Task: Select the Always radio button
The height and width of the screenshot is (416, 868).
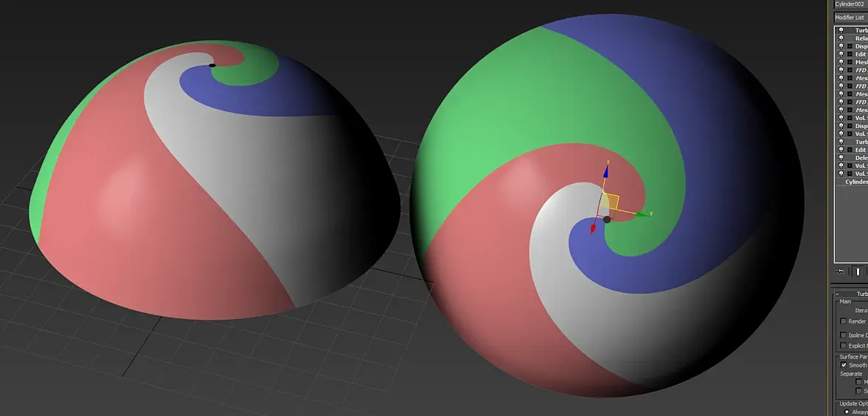Action: [x=847, y=412]
